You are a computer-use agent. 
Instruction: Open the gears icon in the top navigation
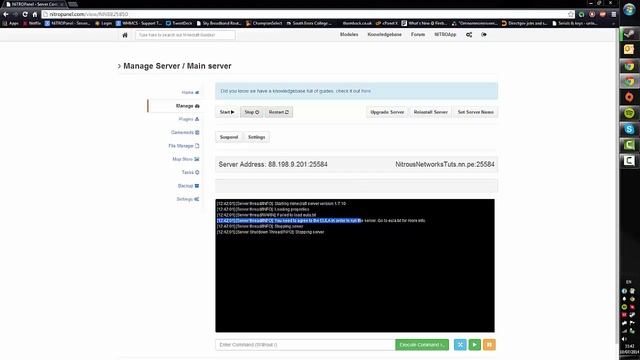(x=469, y=35)
